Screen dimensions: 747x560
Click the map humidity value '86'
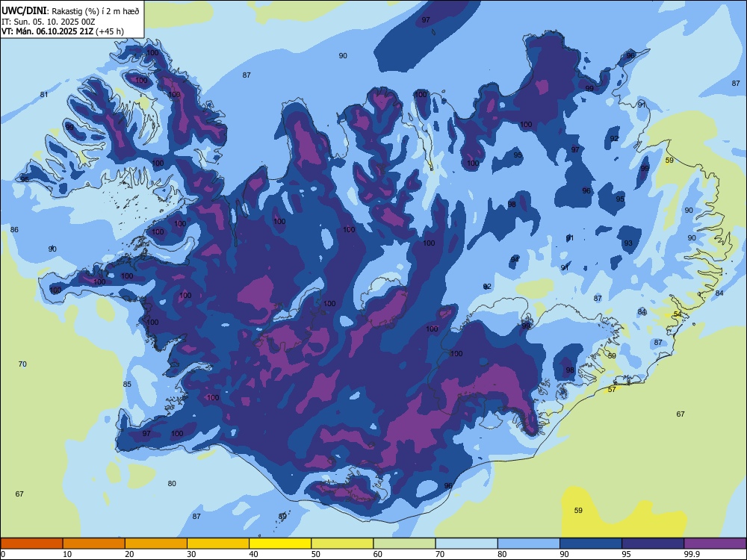(14, 229)
